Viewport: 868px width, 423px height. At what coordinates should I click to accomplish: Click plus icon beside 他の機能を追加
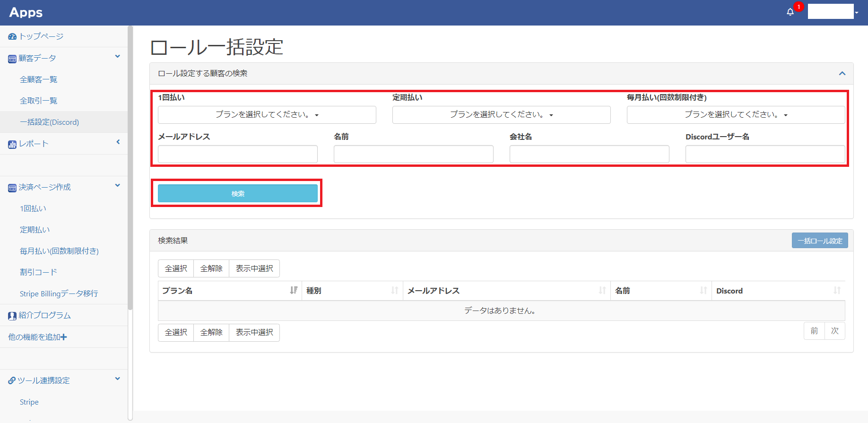tap(64, 337)
